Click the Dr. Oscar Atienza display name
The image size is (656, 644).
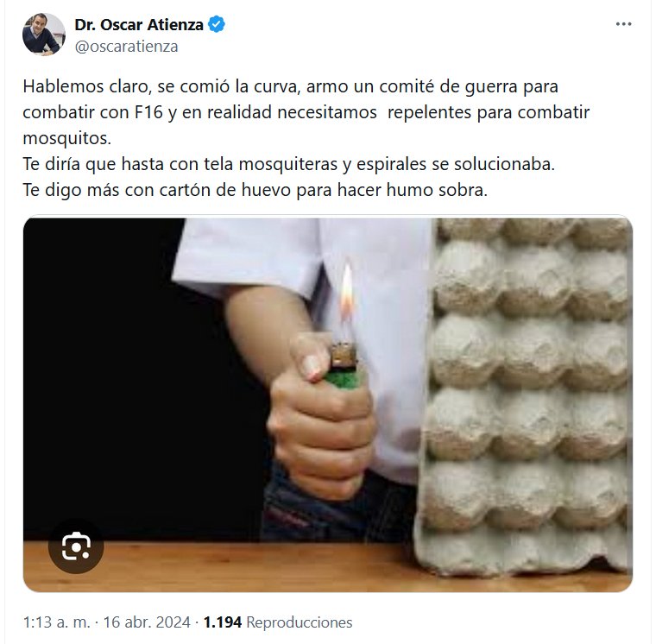139,25
